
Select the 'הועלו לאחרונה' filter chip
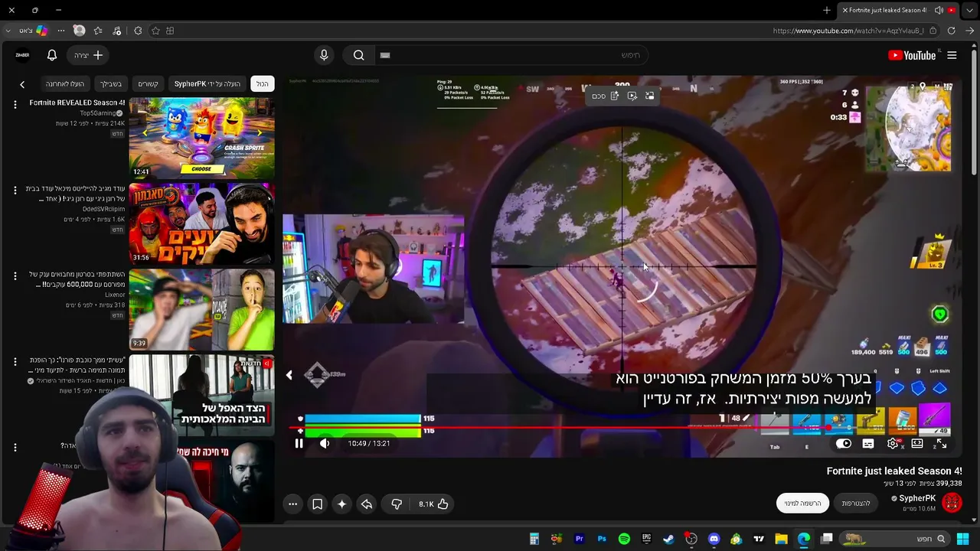point(65,83)
